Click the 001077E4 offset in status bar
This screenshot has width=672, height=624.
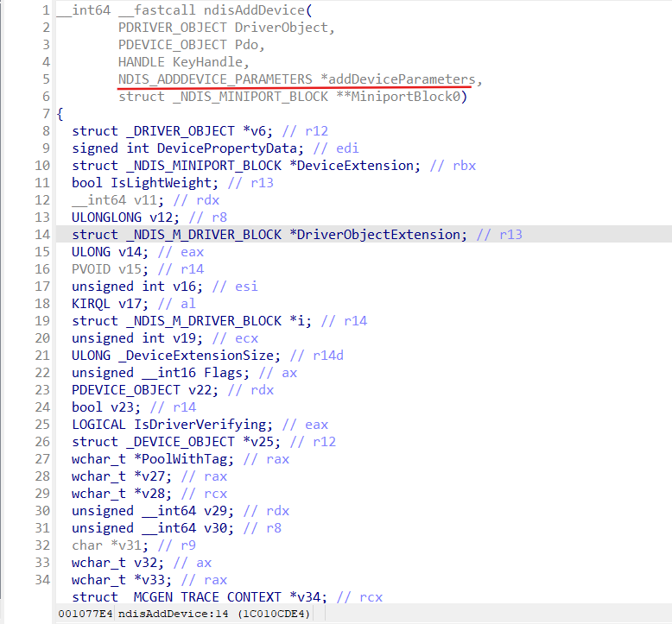pos(83,614)
